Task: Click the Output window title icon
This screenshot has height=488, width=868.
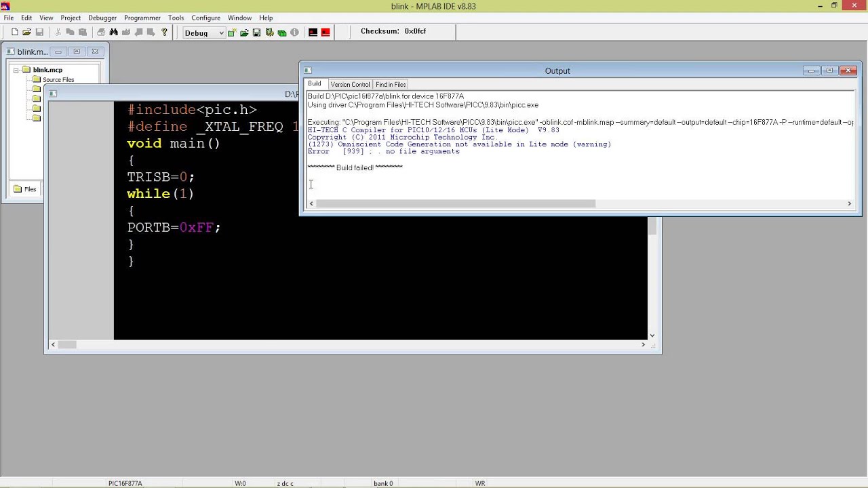Action: [307, 70]
